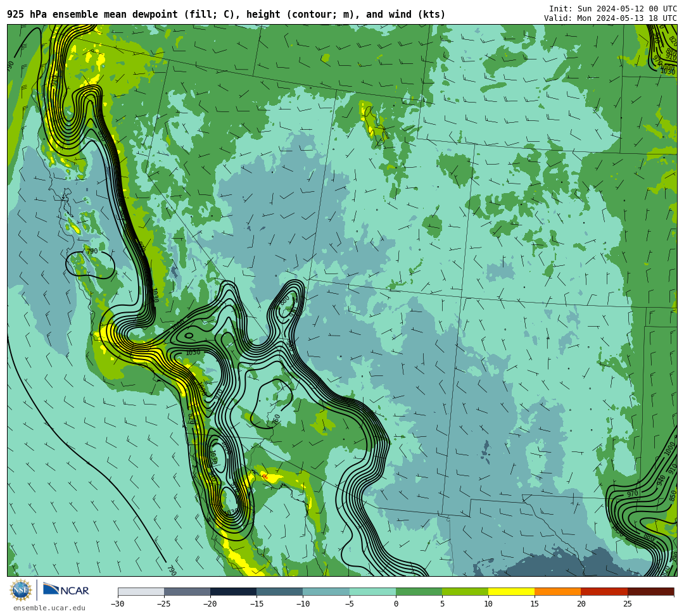This screenshot has height=616, width=684.
Task: Pick the mint -5 to 0 colorbar swatch
Action: tap(372, 591)
